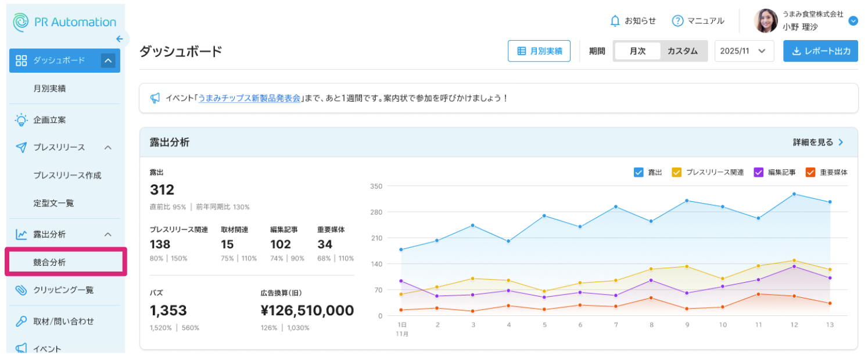This screenshot has width=868, height=356.
Task: Toggle the 編集記事 legend checkbox
Action: pos(758,172)
